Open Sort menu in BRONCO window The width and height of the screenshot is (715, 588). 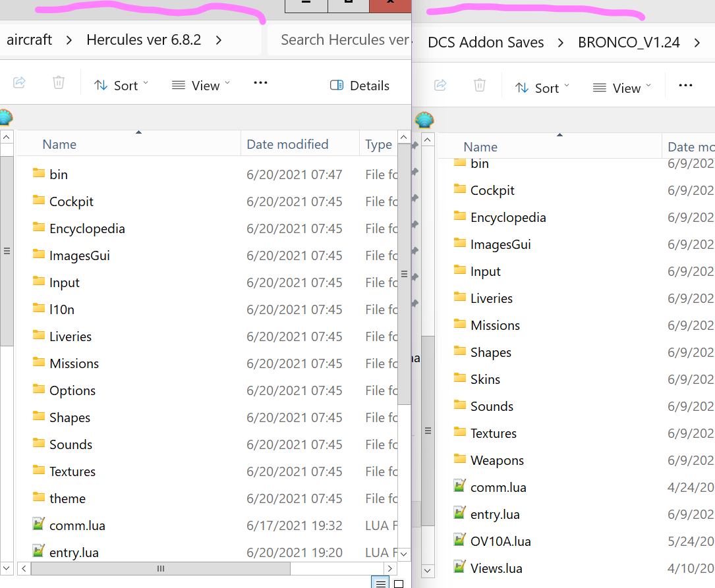pos(542,88)
